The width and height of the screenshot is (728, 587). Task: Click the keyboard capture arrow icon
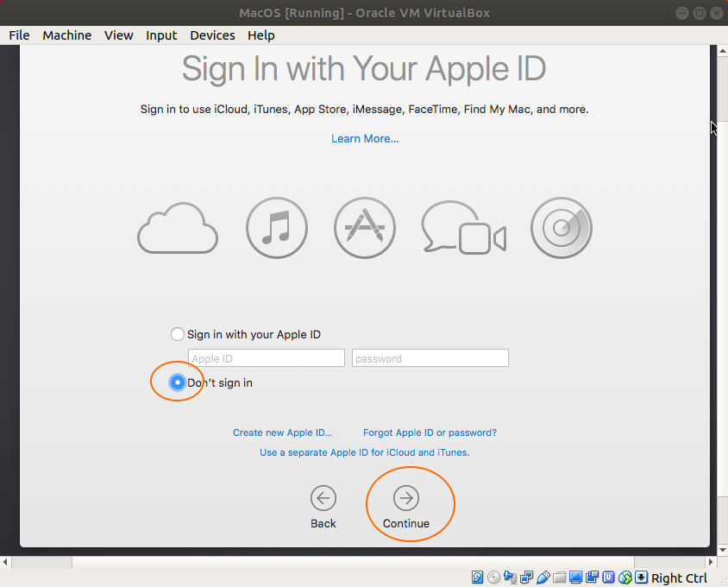pos(641,578)
